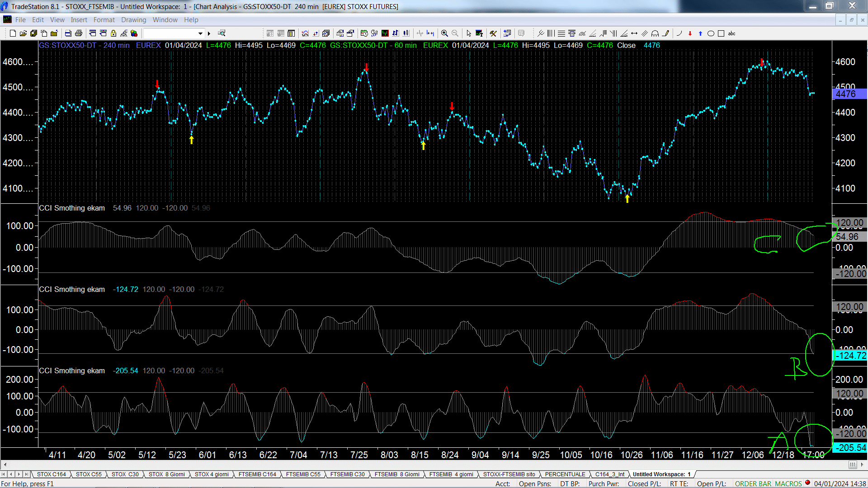The height and width of the screenshot is (488, 868).
Task: Select the blue up arrow tool
Action: tap(700, 33)
